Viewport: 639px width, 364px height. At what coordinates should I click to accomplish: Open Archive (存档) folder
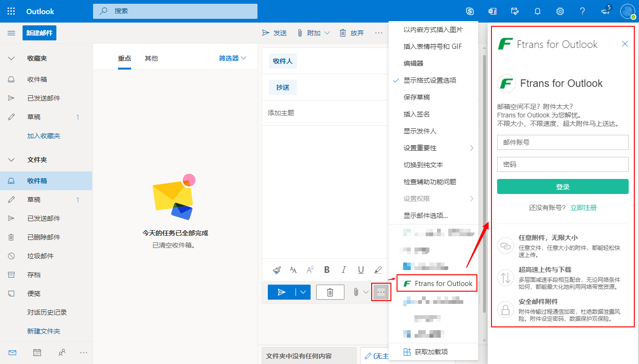46,275
